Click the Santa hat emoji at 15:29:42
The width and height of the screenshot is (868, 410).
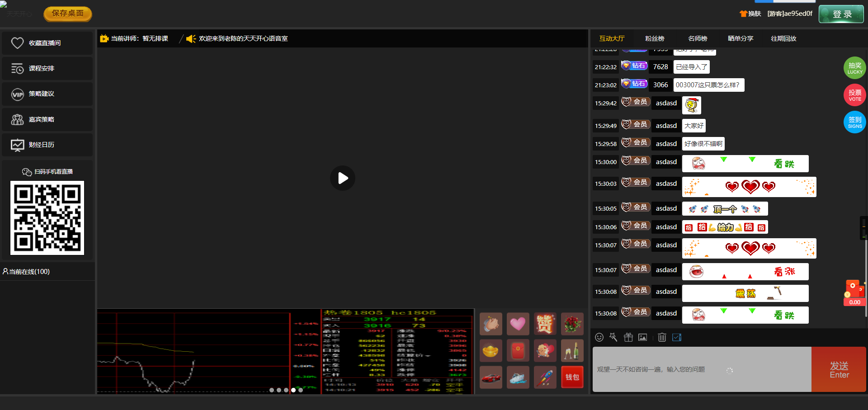691,105
